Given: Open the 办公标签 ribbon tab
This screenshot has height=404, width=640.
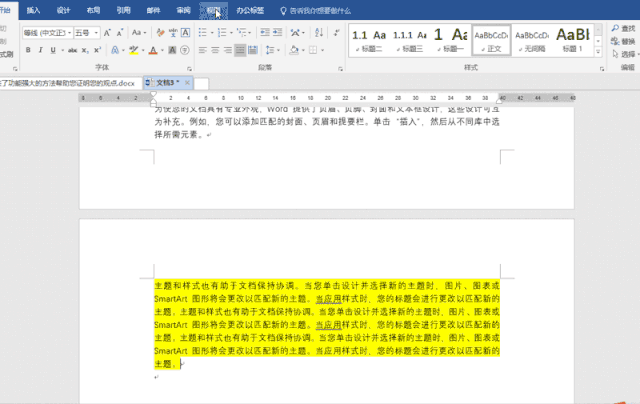Looking at the screenshot, I should 250,10.
